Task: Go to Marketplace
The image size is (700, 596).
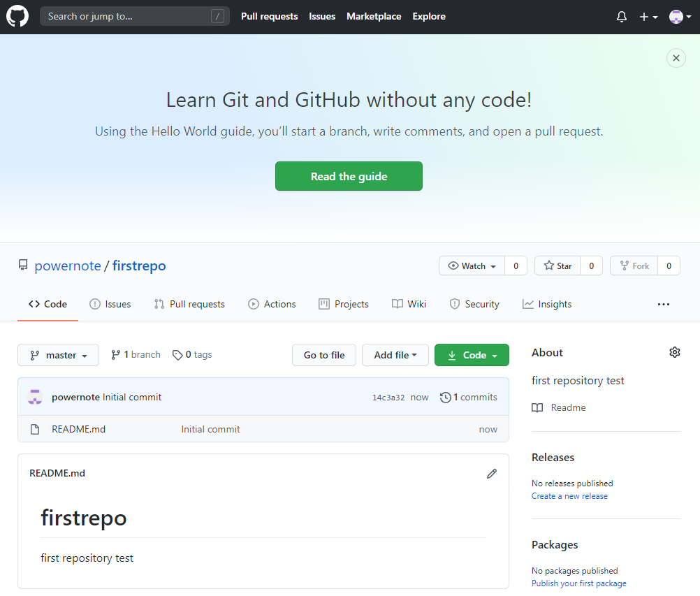Action: pos(374,17)
